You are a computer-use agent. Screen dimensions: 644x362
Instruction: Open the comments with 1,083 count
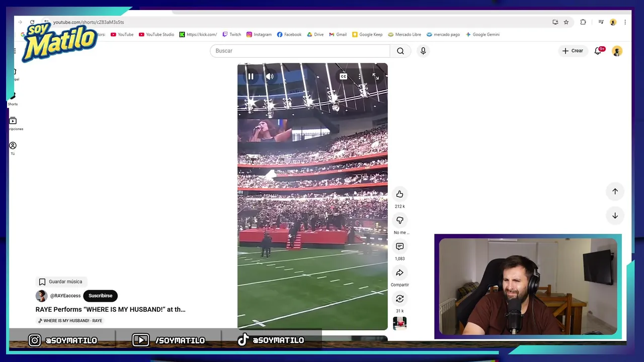tap(399, 246)
